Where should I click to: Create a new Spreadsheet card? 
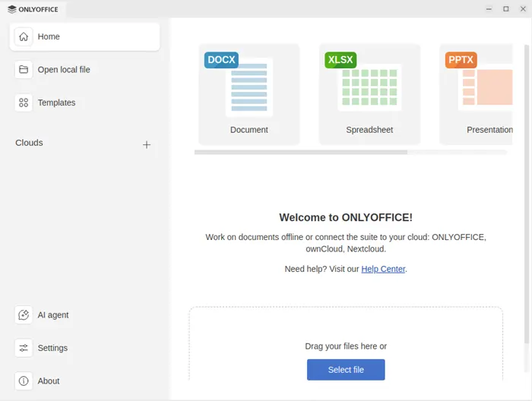click(369, 94)
